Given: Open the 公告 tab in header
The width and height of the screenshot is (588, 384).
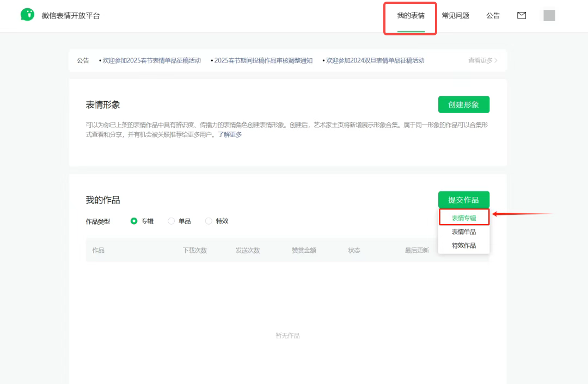Looking at the screenshot, I should (x=493, y=16).
